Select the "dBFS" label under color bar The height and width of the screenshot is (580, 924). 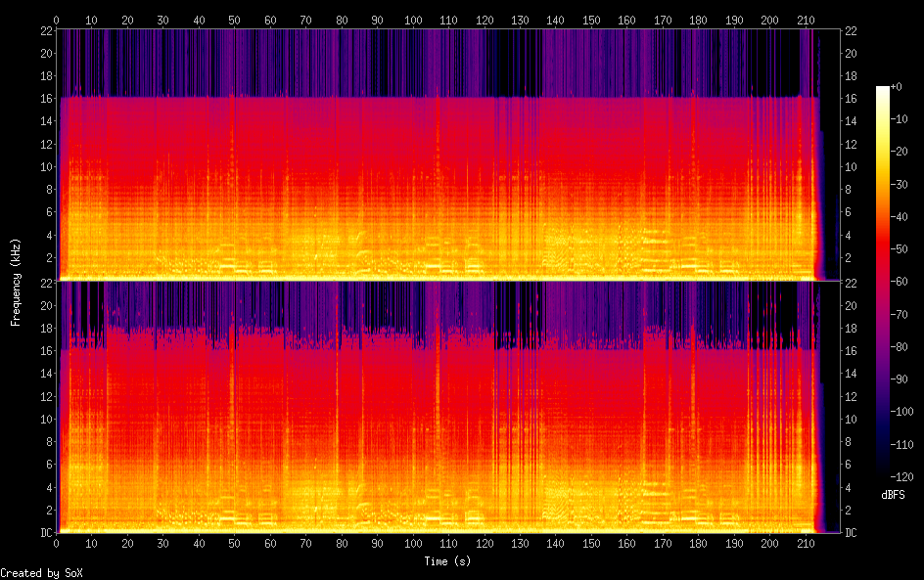(x=892, y=496)
